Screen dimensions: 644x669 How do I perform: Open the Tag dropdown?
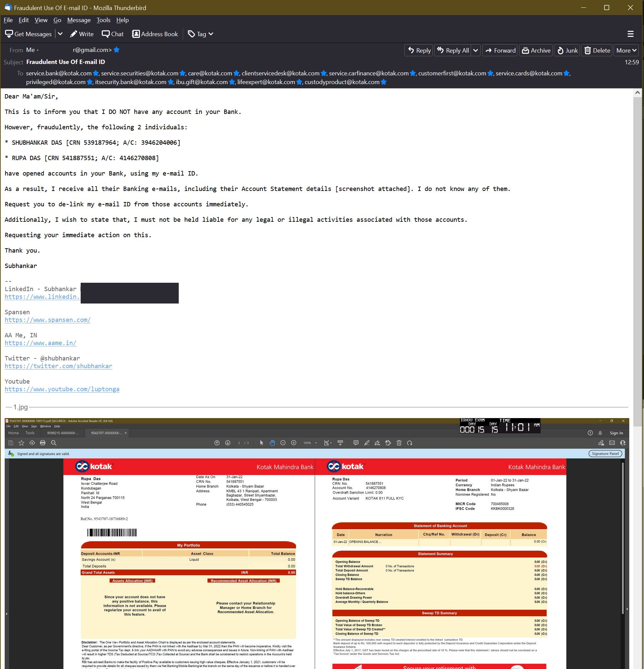pyautogui.click(x=200, y=34)
